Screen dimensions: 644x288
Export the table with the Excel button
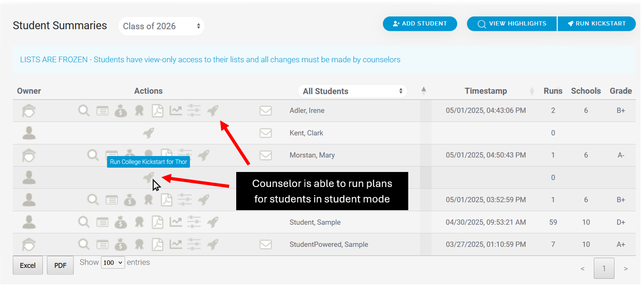click(28, 265)
